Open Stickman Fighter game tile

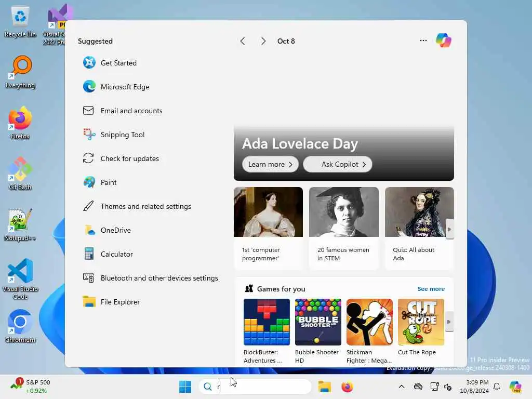click(369, 331)
